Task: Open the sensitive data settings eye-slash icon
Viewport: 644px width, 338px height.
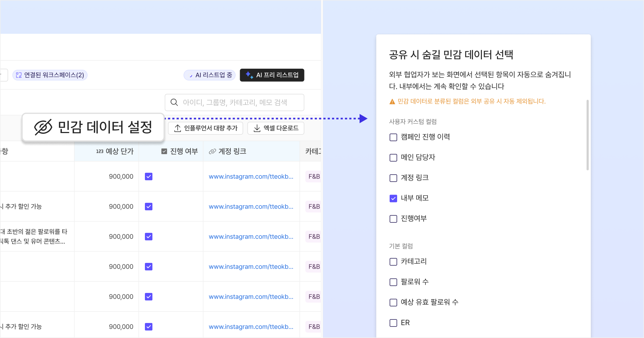Action: 43,127
